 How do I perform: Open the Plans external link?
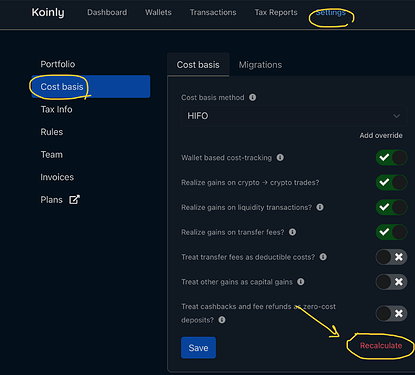(60, 200)
